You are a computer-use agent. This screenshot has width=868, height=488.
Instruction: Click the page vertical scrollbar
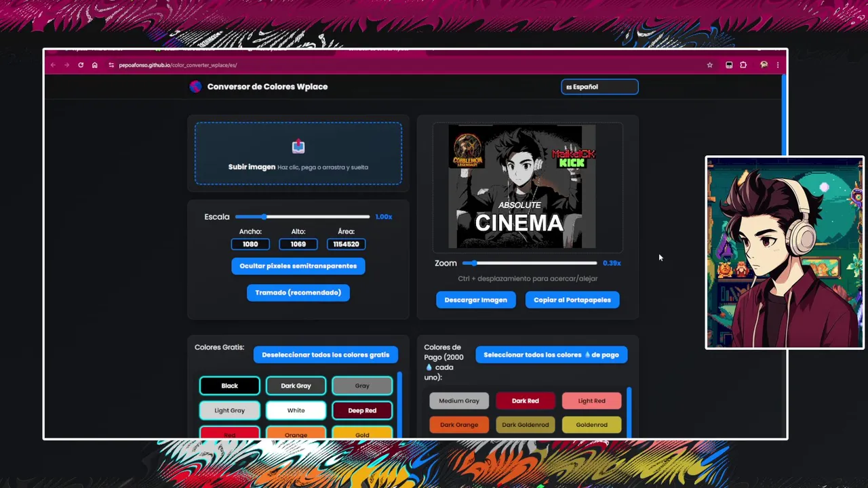tap(784, 115)
